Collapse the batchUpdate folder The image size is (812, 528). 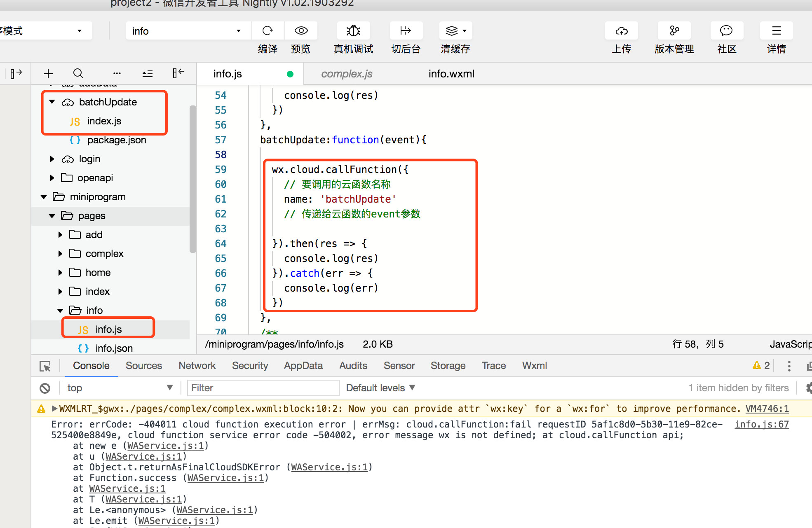point(52,102)
